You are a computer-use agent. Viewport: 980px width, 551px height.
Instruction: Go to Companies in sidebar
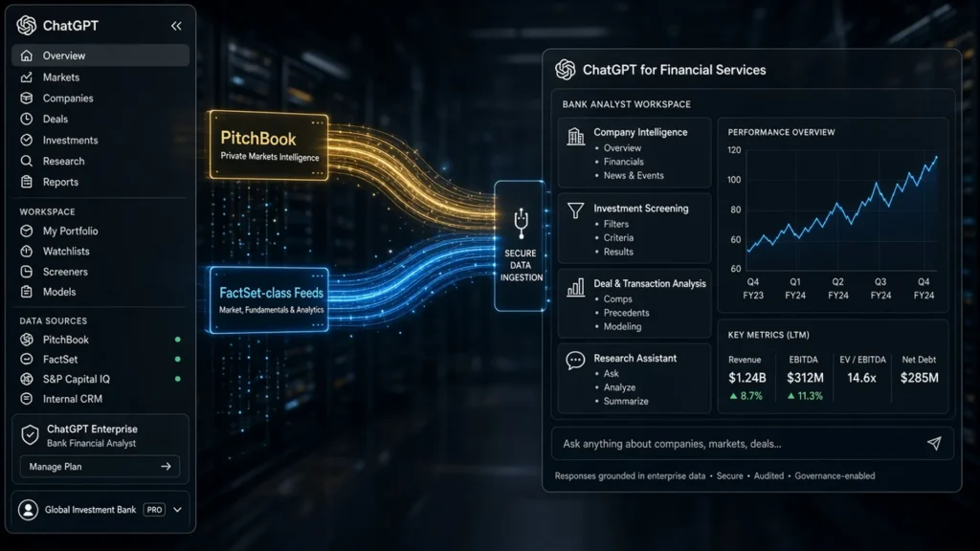click(x=68, y=99)
